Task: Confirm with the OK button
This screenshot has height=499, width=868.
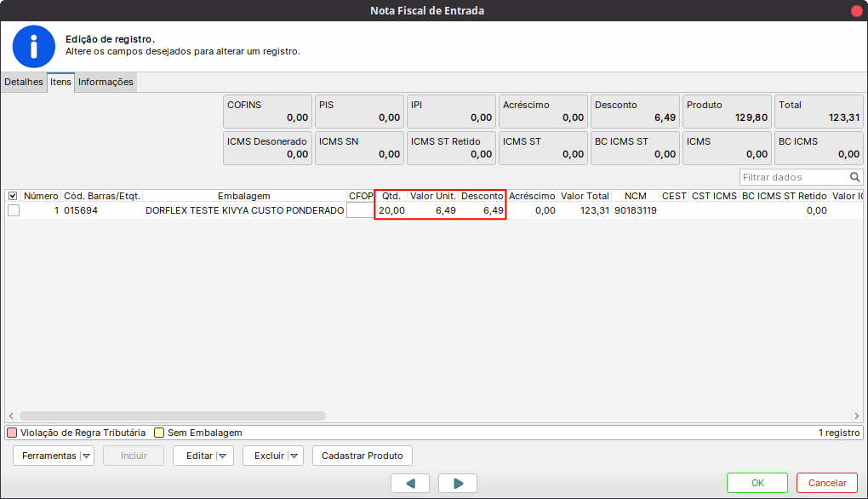Action: coord(757,483)
